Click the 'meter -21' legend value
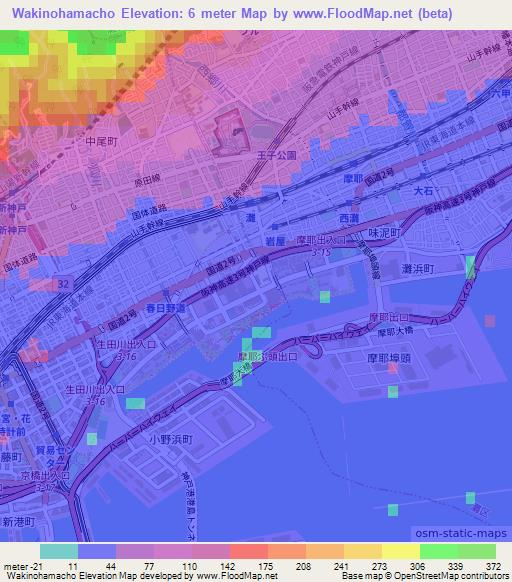512x582 pixels. 23,566
